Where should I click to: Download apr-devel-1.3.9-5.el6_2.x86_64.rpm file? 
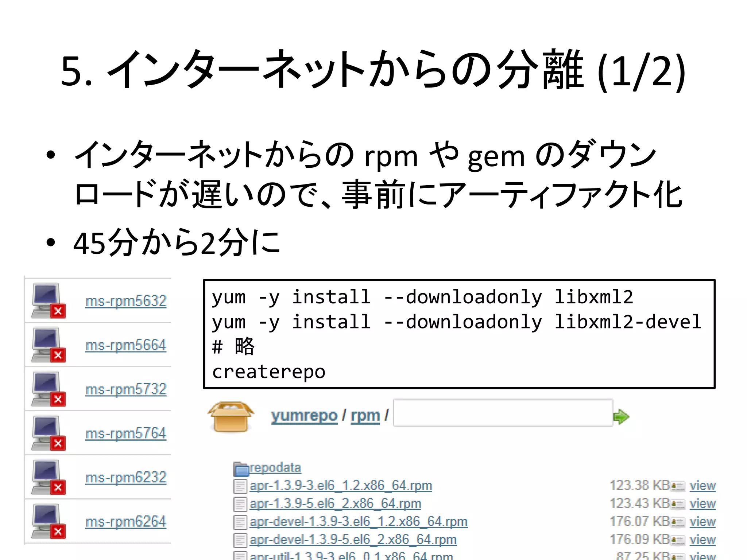pos(353,540)
